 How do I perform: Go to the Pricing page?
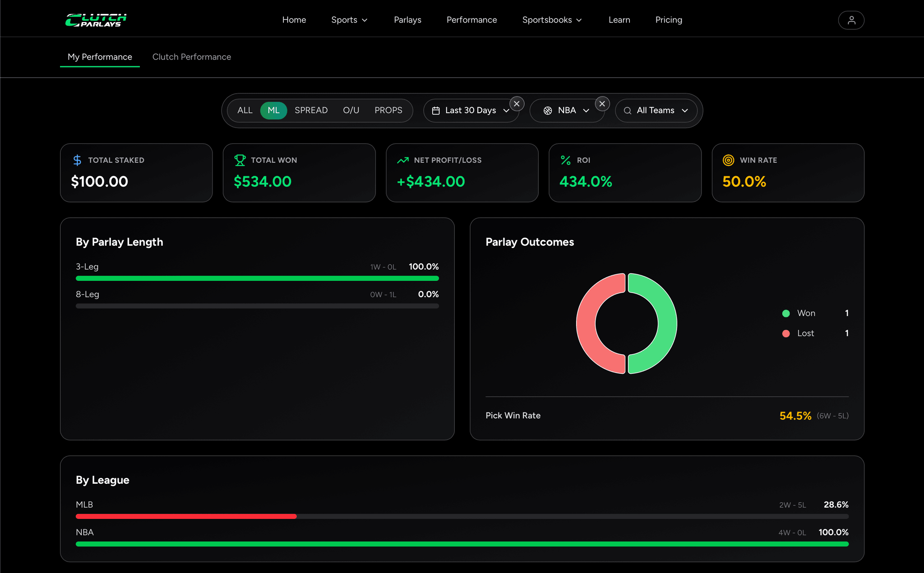(x=669, y=20)
